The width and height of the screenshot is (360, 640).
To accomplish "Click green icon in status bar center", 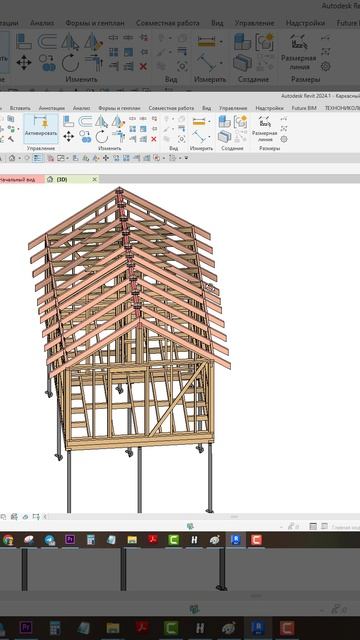I will coord(190,527).
